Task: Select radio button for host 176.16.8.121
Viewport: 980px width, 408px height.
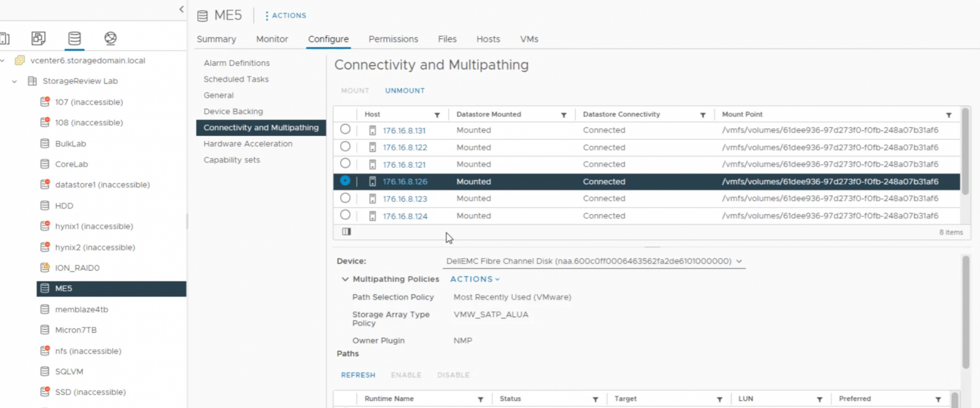Action: (x=345, y=164)
